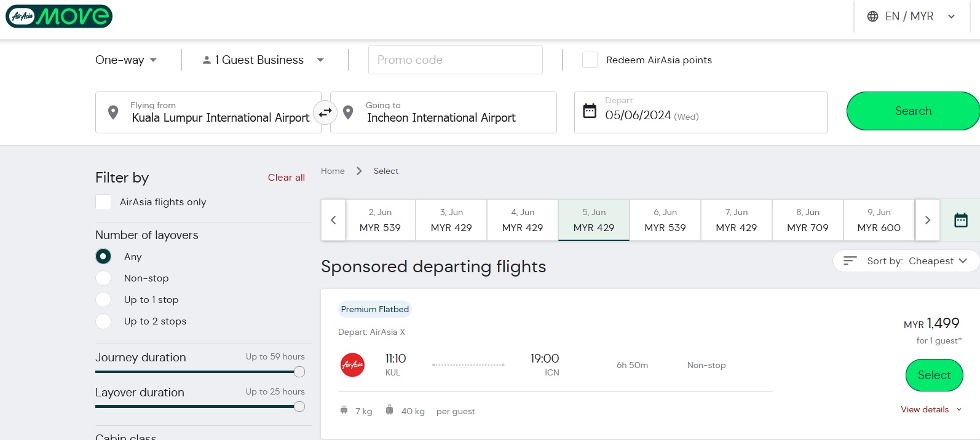Open Sort by Cheapest dropdown

[906, 261]
